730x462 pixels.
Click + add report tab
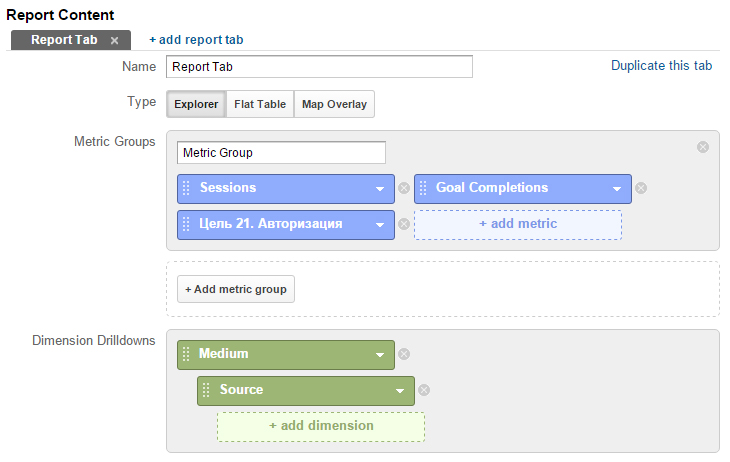tap(196, 40)
